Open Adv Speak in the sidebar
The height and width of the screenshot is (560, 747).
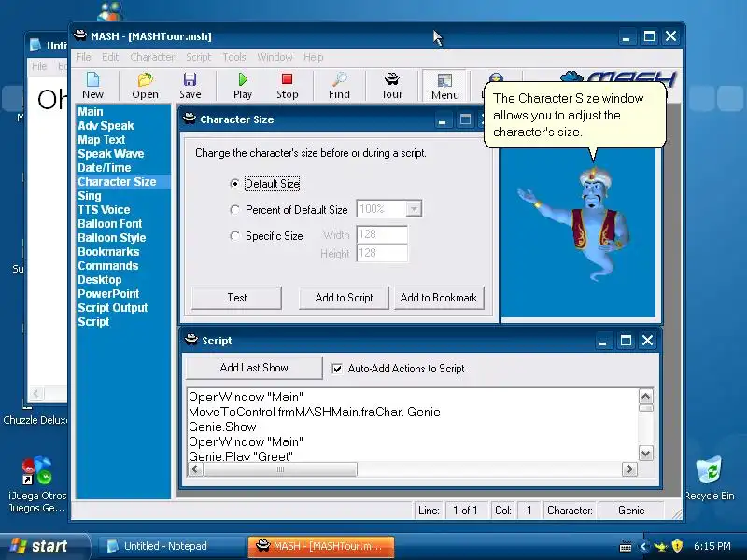106,126
